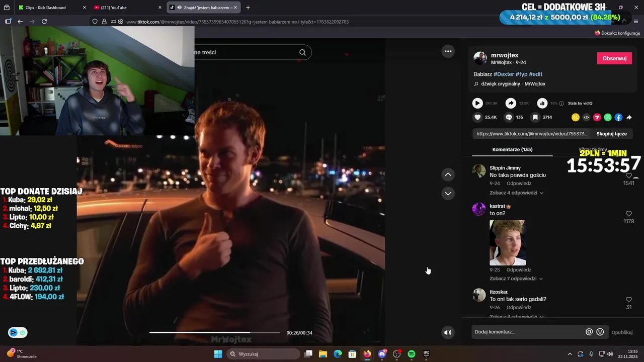Image resolution: width=644 pixels, height=362 pixels.
Task: Click the Dokończ konfigurację prompt
Action: (617, 33)
